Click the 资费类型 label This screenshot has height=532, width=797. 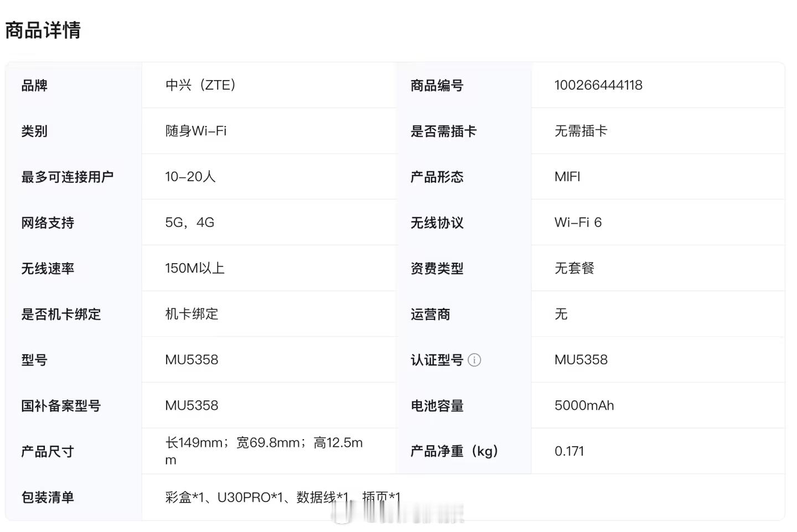(x=437, y=269)
